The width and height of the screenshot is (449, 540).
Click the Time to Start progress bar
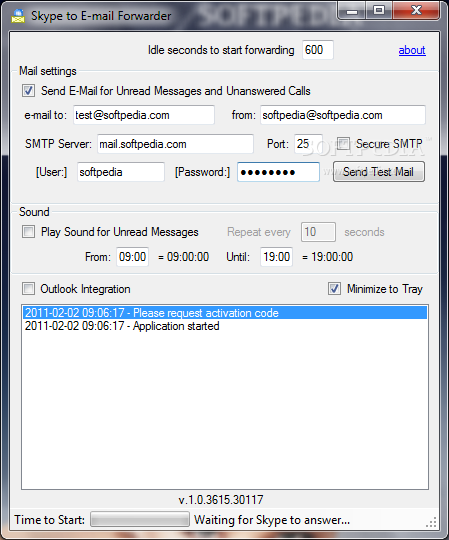[x=140, y=519]
